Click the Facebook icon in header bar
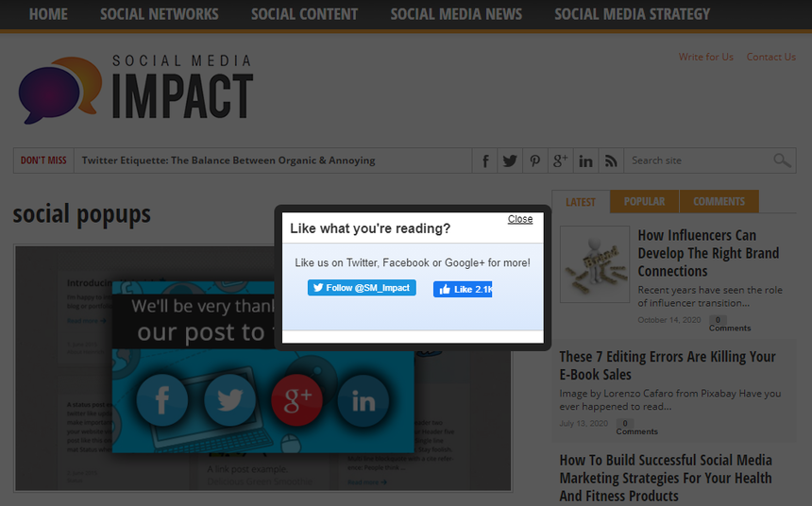812x506 pixels. point(485,160)
